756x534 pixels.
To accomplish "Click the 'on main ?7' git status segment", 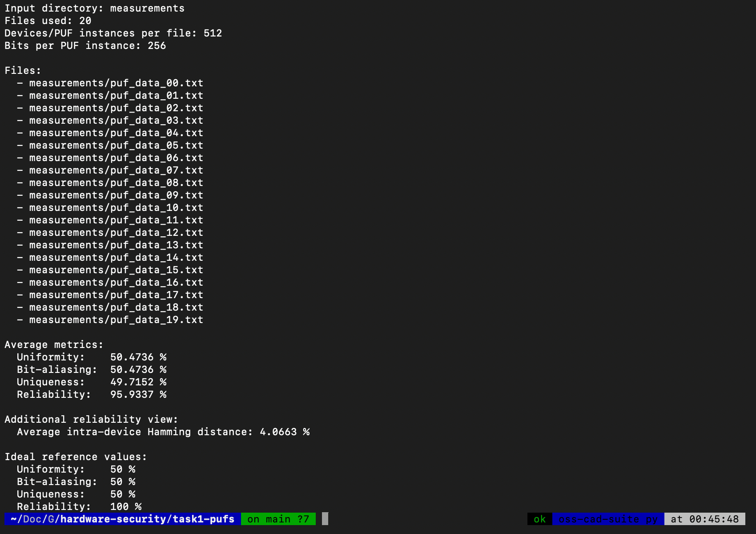I will click(x=278, y=519).
